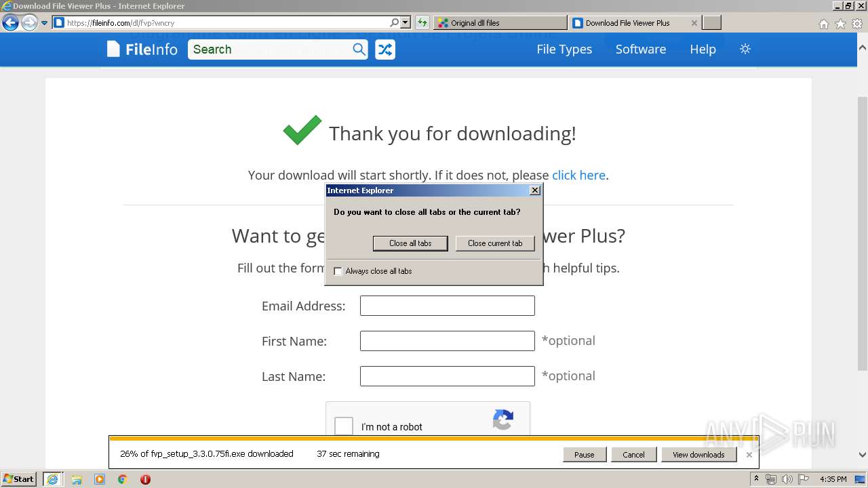Click the Last Name input field

tap(448, 376)
